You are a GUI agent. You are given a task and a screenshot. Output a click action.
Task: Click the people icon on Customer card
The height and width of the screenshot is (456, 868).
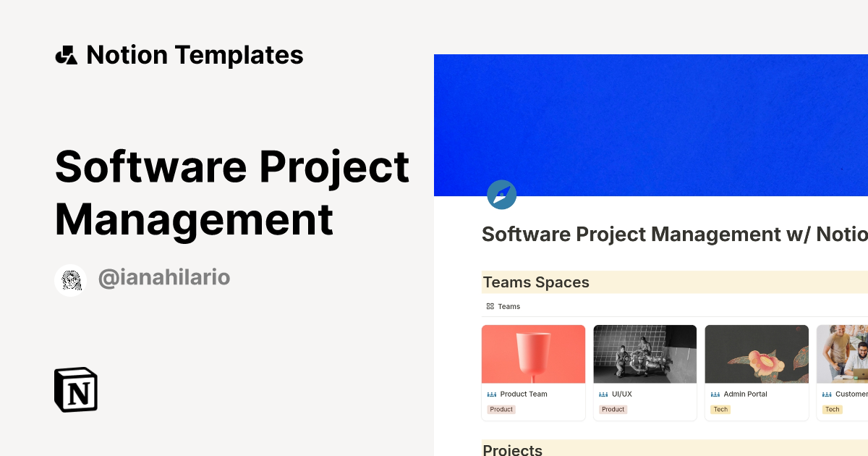click(x=826, y=394)
